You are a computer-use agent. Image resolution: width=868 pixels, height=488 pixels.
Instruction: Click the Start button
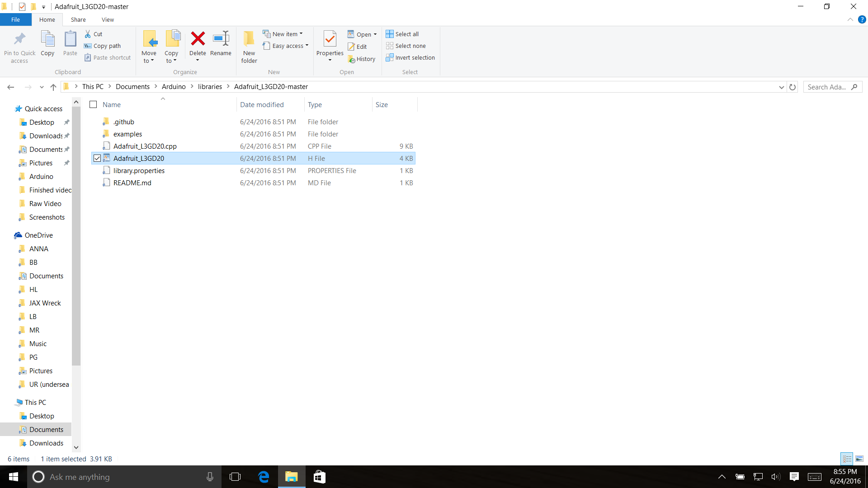[14, 477]
